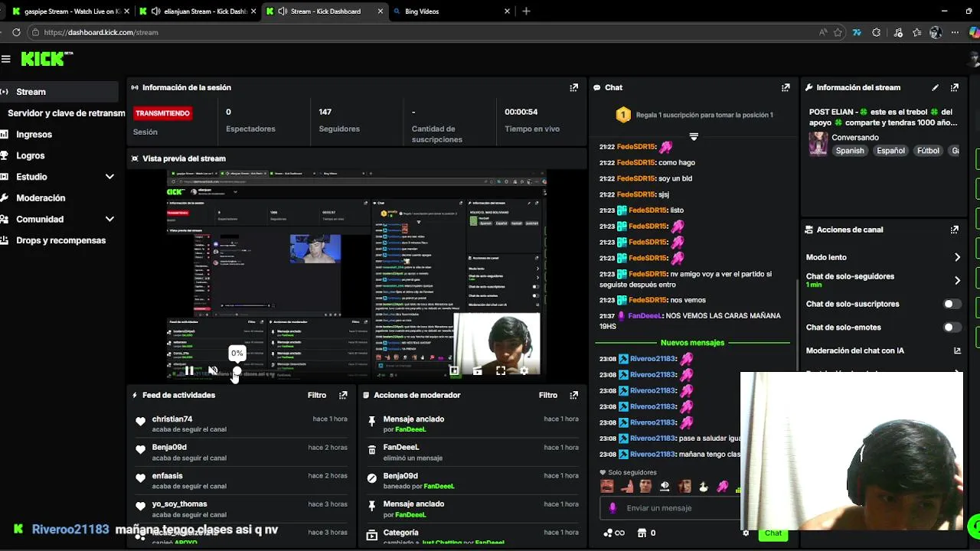Open the browser extensions puzzle icon
The image size is (980, 551).
point(877,33)
